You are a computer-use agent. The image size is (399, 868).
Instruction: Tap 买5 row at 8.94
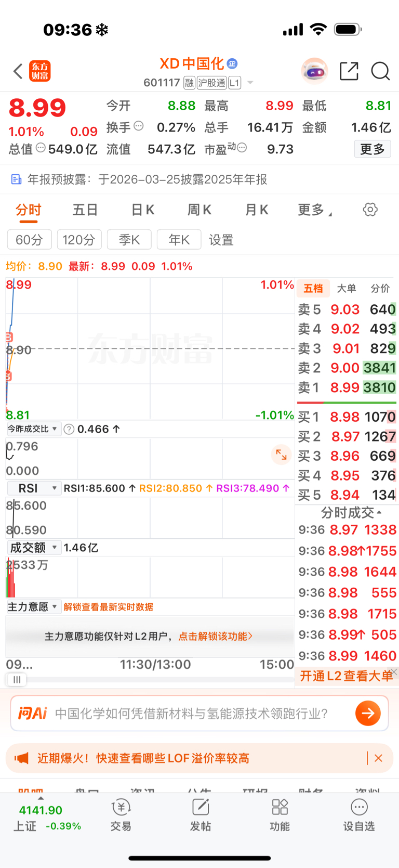347,495
